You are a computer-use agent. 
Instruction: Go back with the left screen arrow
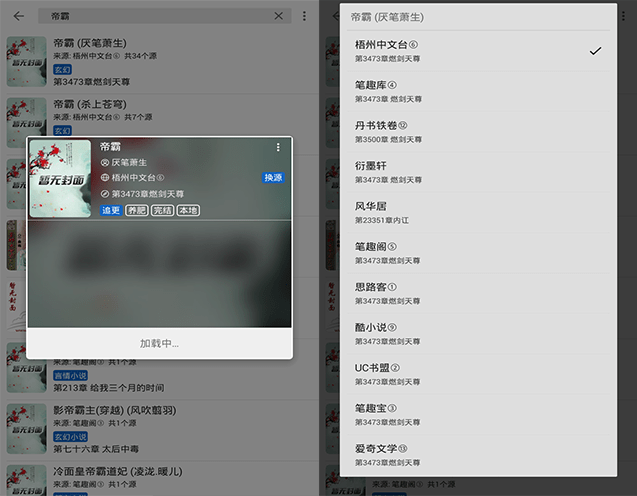[19, 16]
